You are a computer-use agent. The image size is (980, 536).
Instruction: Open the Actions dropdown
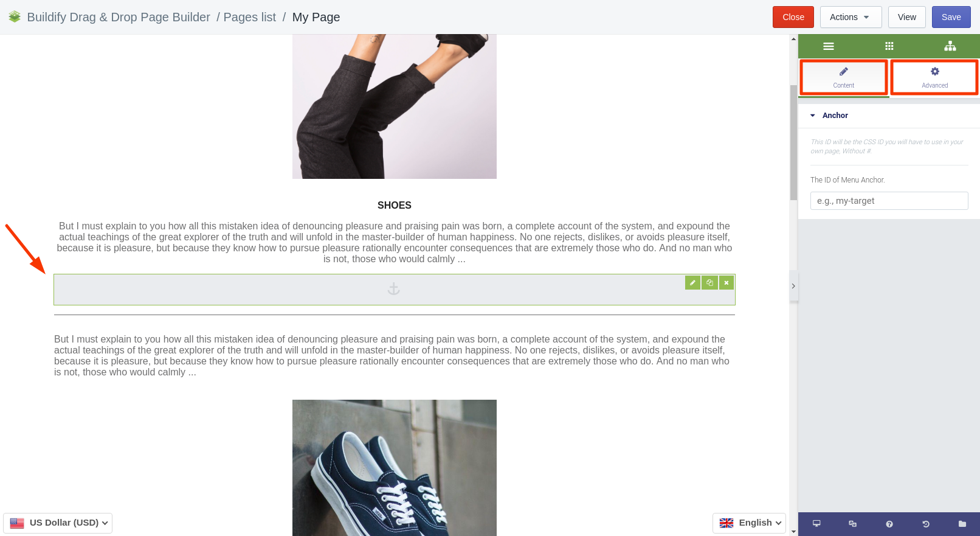coord(851,17)
